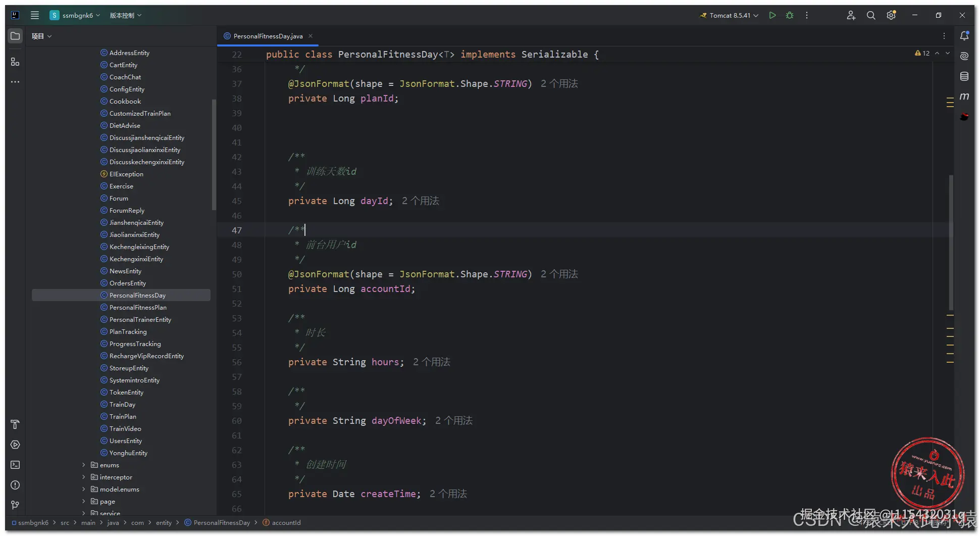Open the 项目 project view dropdown

(x=41, y=36)
